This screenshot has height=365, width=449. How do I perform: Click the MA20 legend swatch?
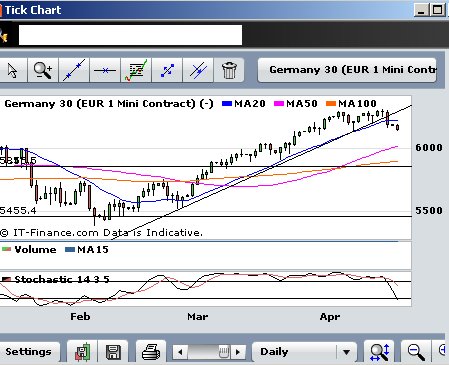click(x=227, y=104)
